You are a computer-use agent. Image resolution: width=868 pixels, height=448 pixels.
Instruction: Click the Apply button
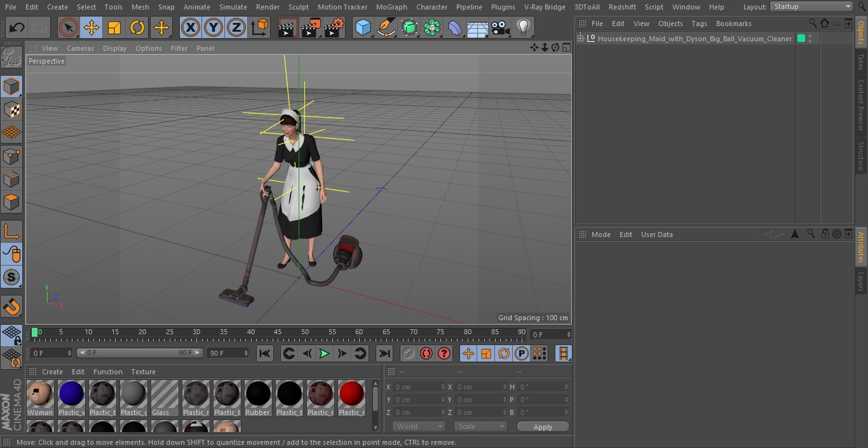point(543,426)
